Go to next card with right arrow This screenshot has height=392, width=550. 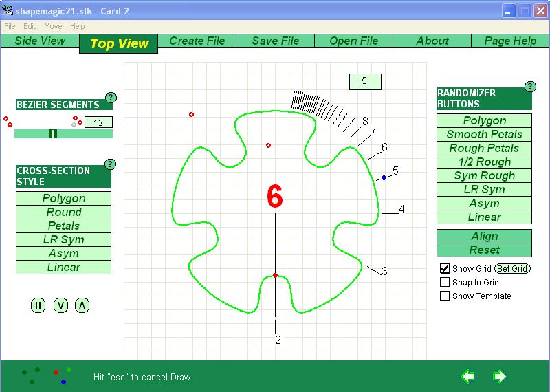point(500,376)
